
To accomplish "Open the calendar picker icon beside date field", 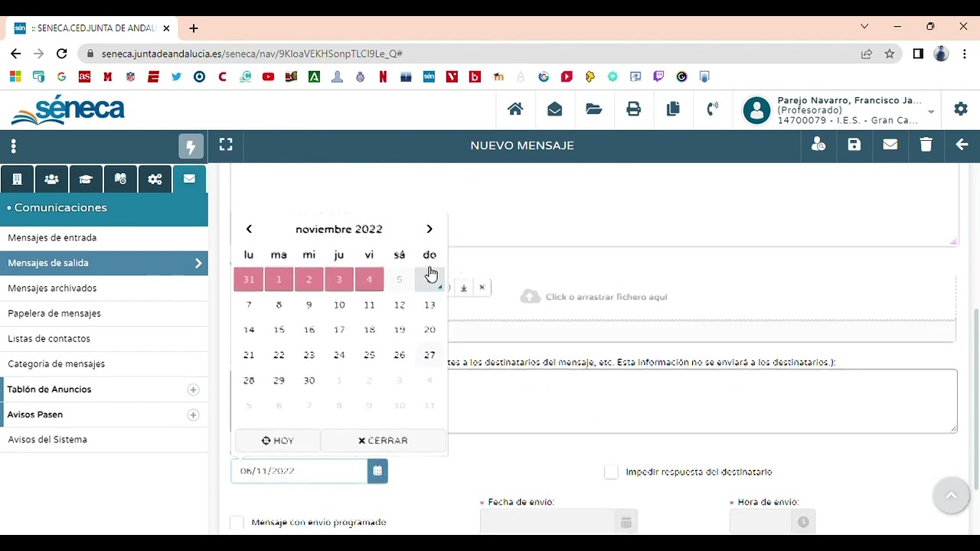I will 377,471.
